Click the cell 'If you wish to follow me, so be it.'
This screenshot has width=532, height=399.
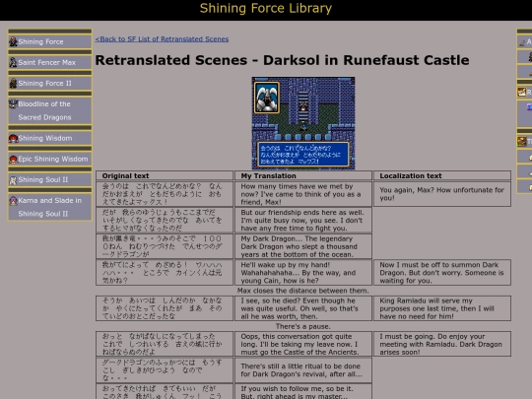click(303, 392)
